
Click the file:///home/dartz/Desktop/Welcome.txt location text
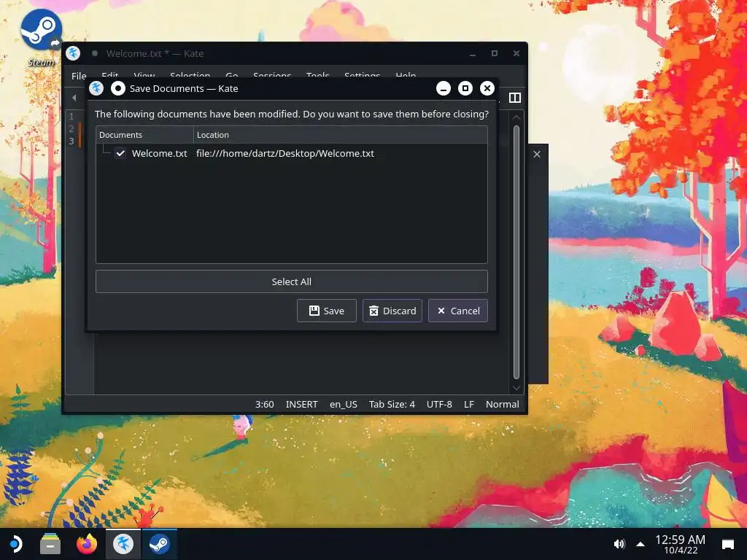285,153
